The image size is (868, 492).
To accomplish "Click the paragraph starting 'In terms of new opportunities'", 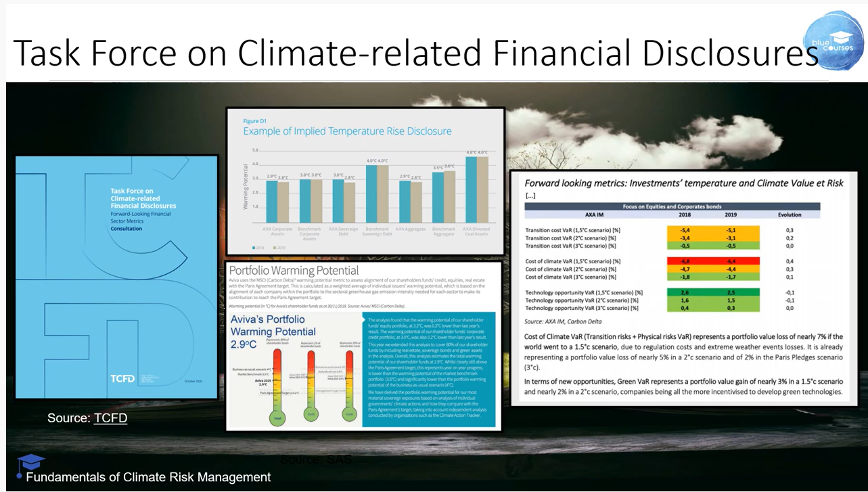I will (x=684, y=386).
